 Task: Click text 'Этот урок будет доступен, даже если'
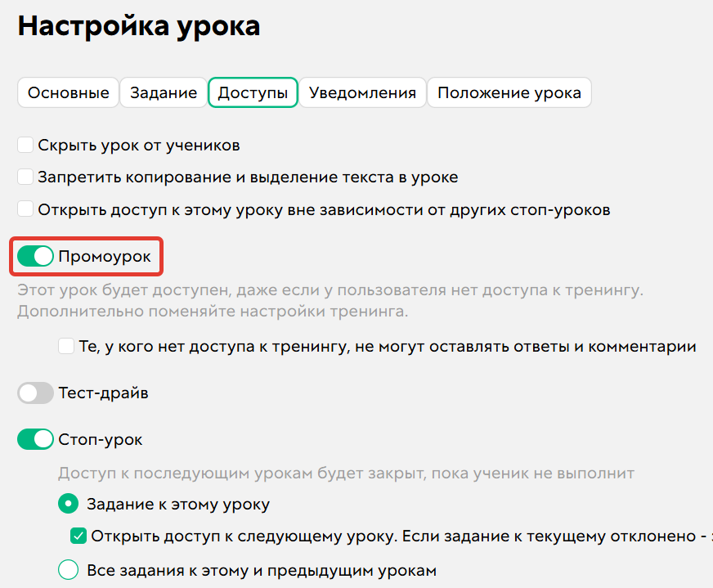point(168,290)
